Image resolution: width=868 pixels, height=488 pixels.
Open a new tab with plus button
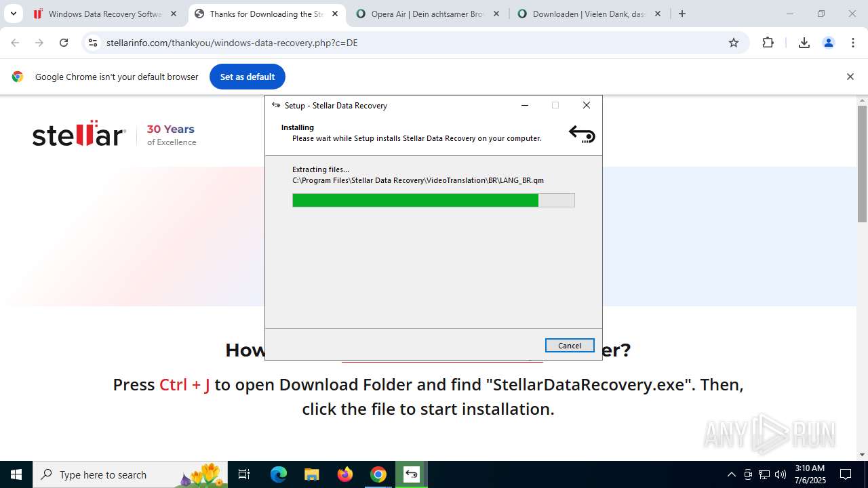click(682, 14)
